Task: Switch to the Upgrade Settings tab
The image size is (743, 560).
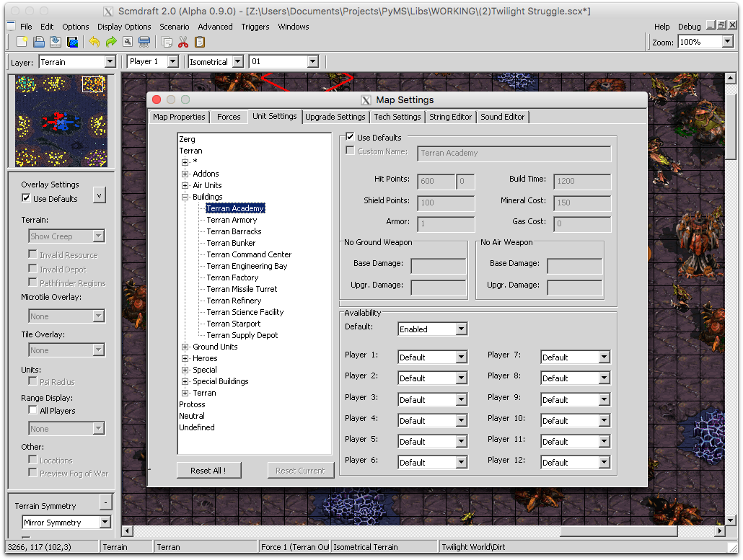Action: [x=335, y=117]
